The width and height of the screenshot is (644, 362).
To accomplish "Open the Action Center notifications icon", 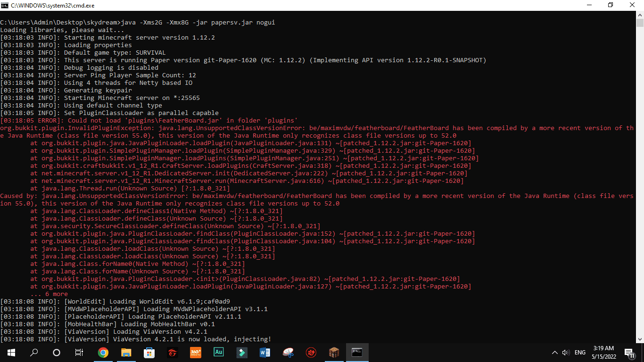I will (x=628, y=353).
